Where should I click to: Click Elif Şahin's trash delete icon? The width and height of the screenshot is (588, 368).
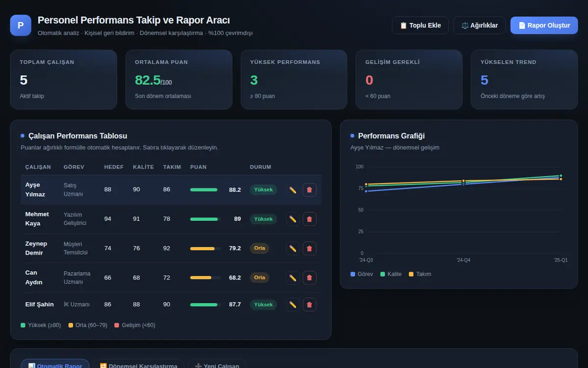309,304
